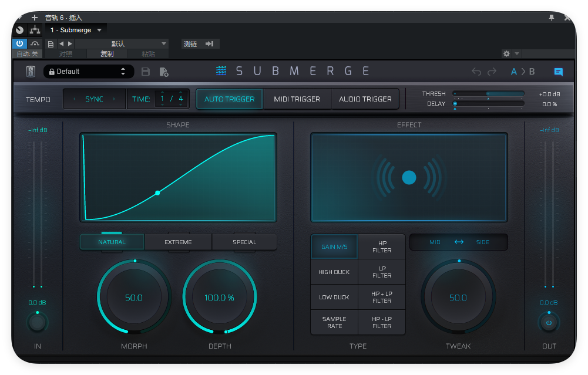Click the preset file document icon
588x375 pixels.
tap(51, 44)
